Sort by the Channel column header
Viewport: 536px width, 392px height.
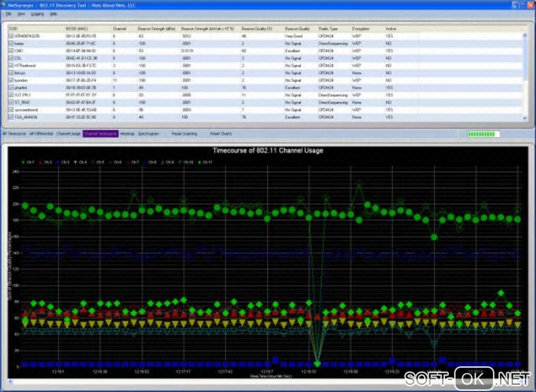(120, 29)
